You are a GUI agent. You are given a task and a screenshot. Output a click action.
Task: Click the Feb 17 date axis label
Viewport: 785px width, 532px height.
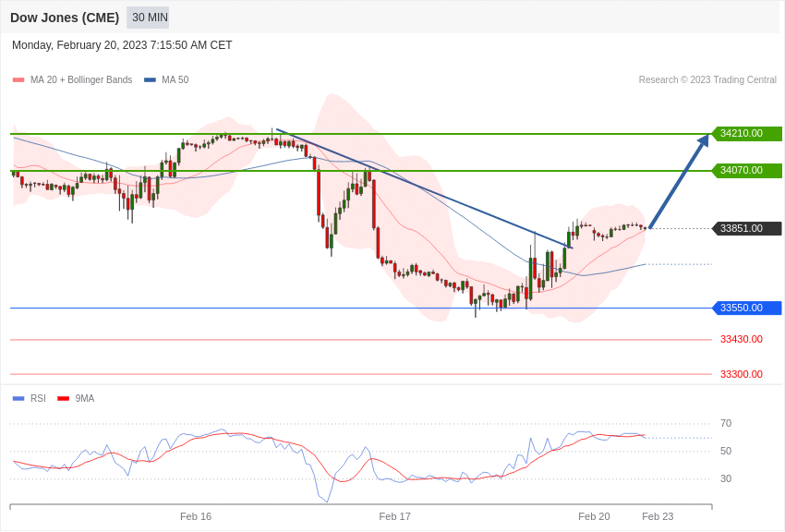[394, 516]
